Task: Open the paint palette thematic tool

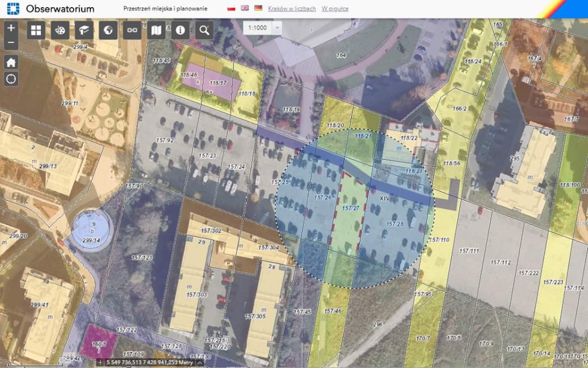Action: pyautogui.click(x=60, y=31)
